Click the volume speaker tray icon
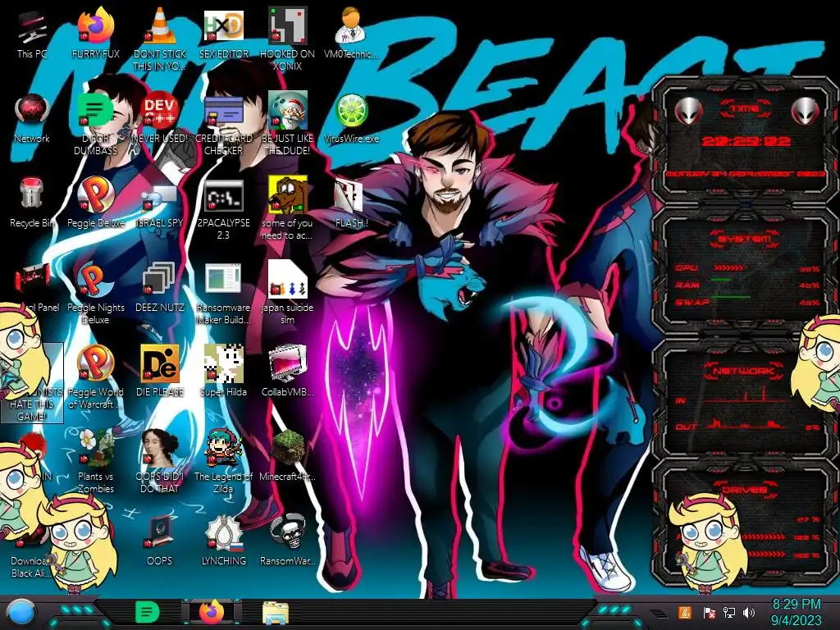840x630 pixels. pos(750,613)
